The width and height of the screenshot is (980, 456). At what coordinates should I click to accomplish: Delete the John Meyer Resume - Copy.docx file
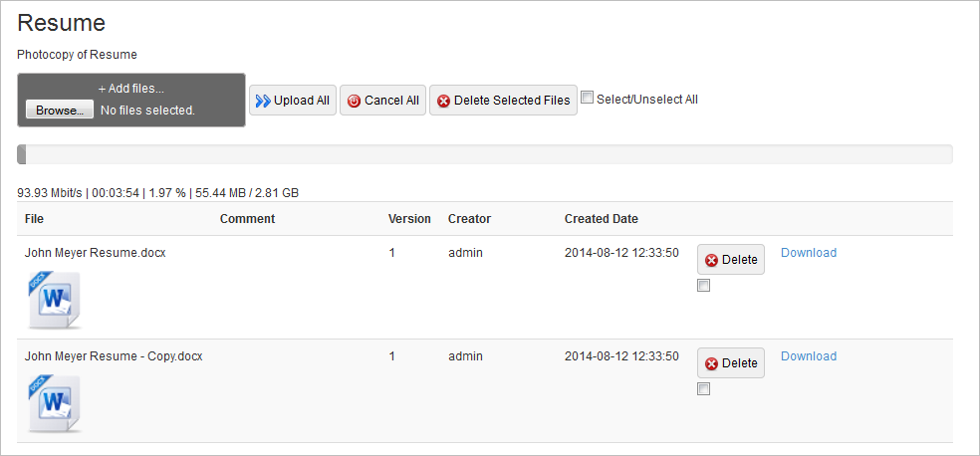730,363
